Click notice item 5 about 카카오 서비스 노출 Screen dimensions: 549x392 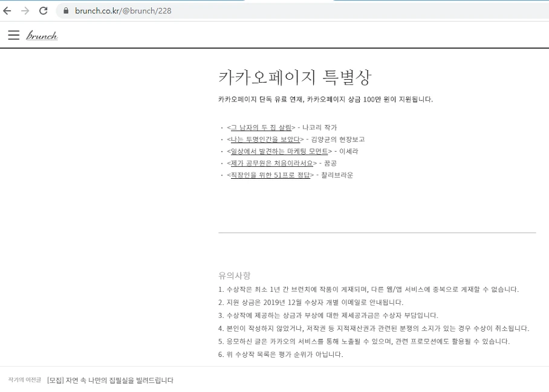[364, 341]
